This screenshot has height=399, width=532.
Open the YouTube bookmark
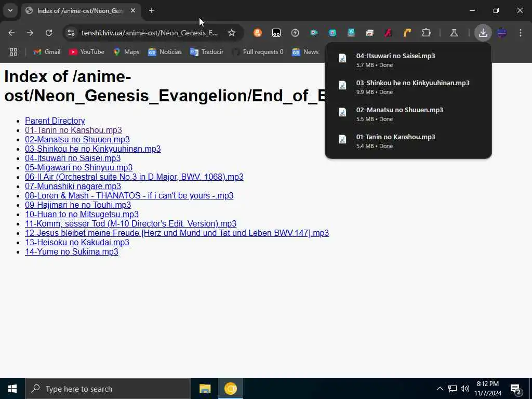tap(87, 52)
